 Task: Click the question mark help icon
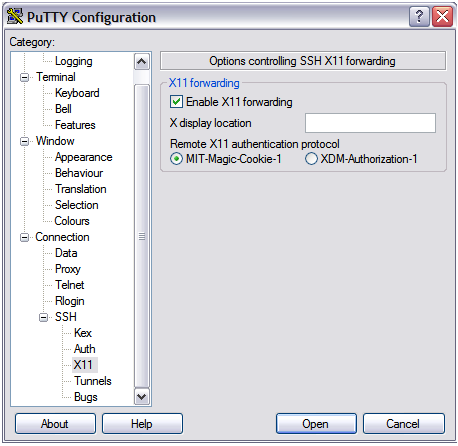pos(419,16)
